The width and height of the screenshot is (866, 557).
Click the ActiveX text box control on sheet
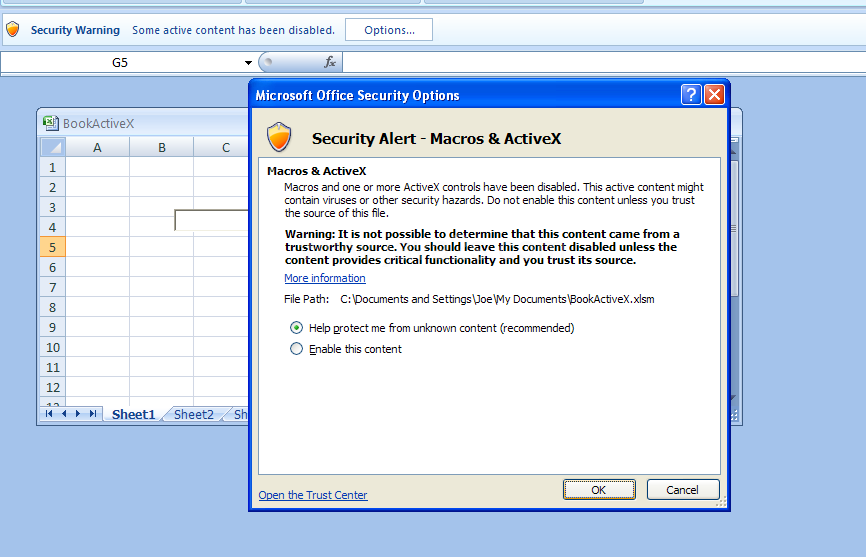click(x=211, y=220)
